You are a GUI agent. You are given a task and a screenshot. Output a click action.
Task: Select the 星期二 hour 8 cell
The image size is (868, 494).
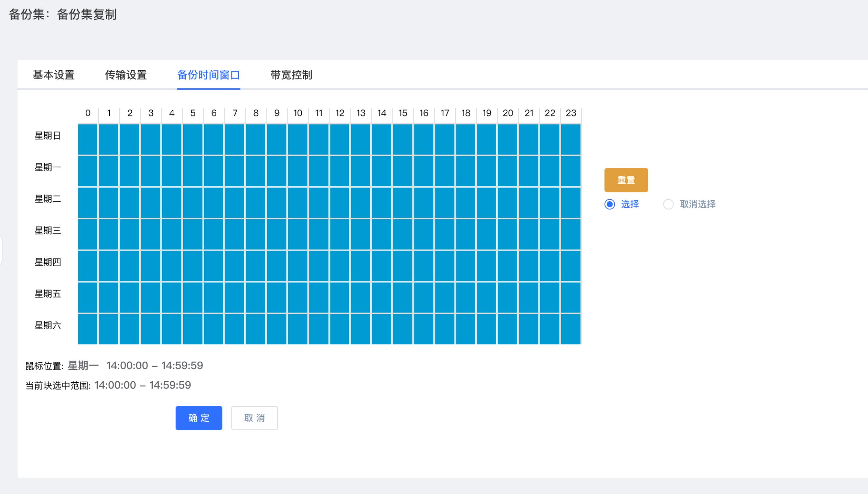(256, 203)
